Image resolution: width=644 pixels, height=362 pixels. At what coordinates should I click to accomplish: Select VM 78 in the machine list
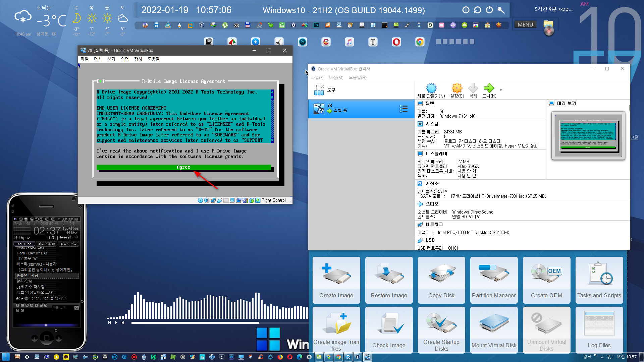point(361,109)
